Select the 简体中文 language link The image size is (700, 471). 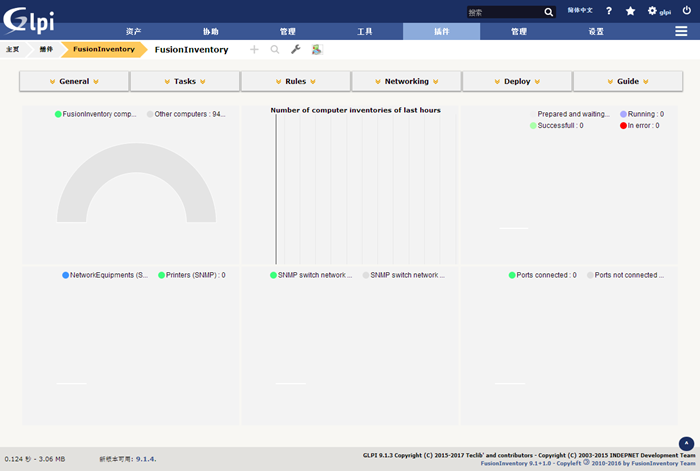tap(580, 10)
